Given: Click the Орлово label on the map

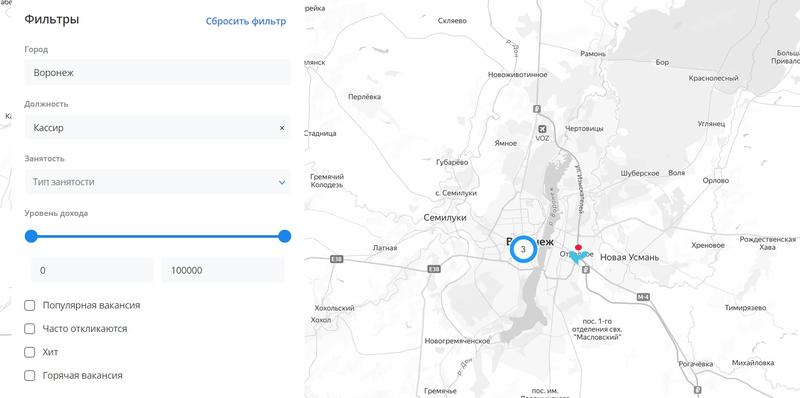Looking at the screenshot, I should (x=715, y=181).
